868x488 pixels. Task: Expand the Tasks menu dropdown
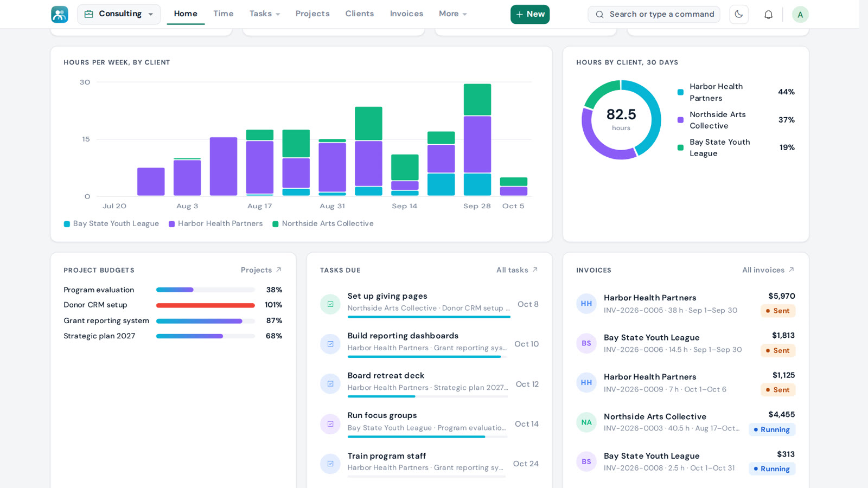coord(265,14)
